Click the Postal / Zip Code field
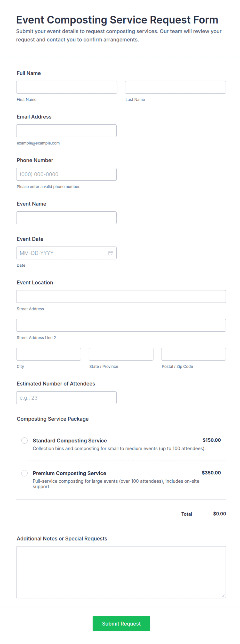The height and width of the screenshot is (644, 240). [194, 354]
